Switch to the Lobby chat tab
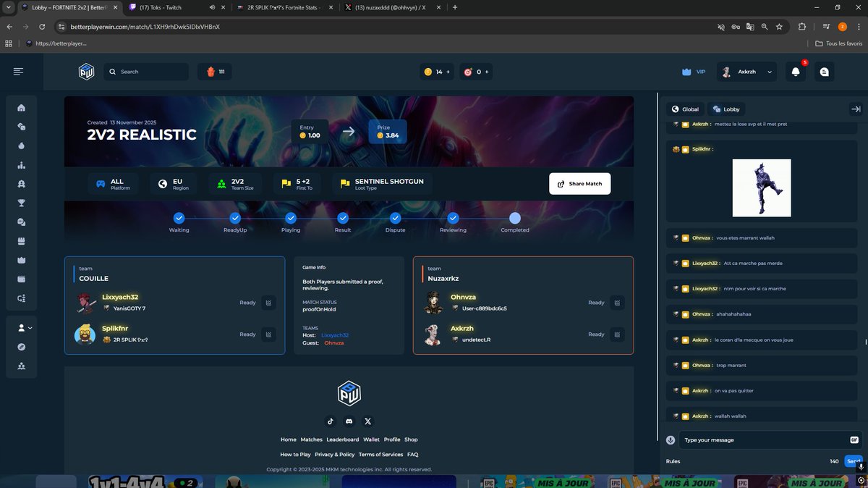Image resolution: width=868 pixels, height=488 pixels. pyautogui.click(x=727, y=109)
